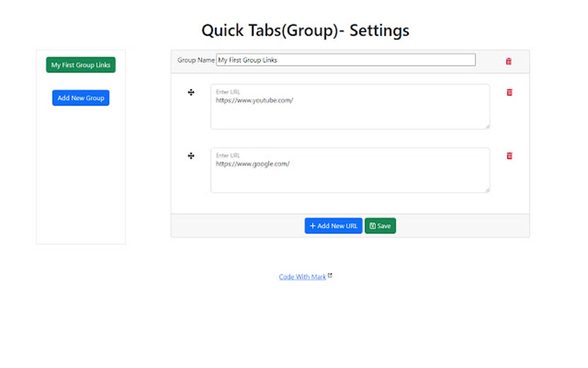Viewport: 588px width, 368px height.
Task: Click inside the Group Name field
Action: pos(346,59)
